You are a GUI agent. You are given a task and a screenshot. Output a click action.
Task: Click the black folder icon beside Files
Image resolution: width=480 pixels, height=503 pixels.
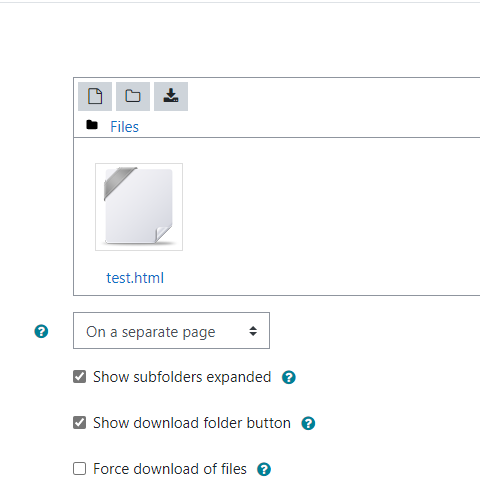click(92, 125)
